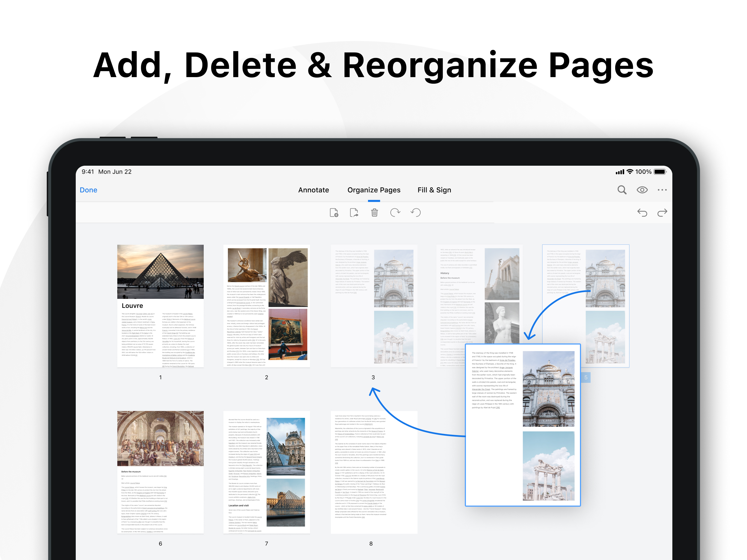Click the Wi-Fi status icon
This screenshot has height=560, width=747.
[630, 171]
